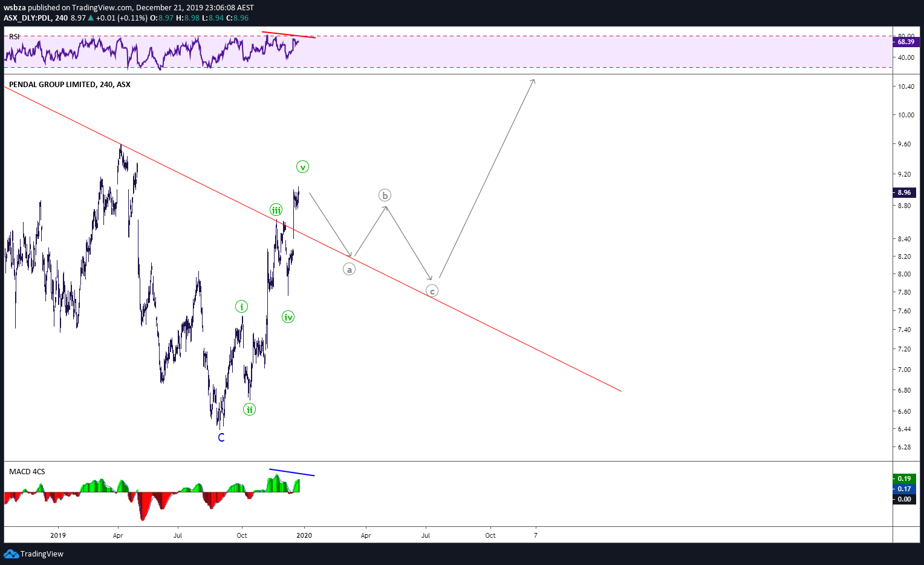Select the gray circled wave b label
This screenshot has width=924, height=565.
(385, 195)
